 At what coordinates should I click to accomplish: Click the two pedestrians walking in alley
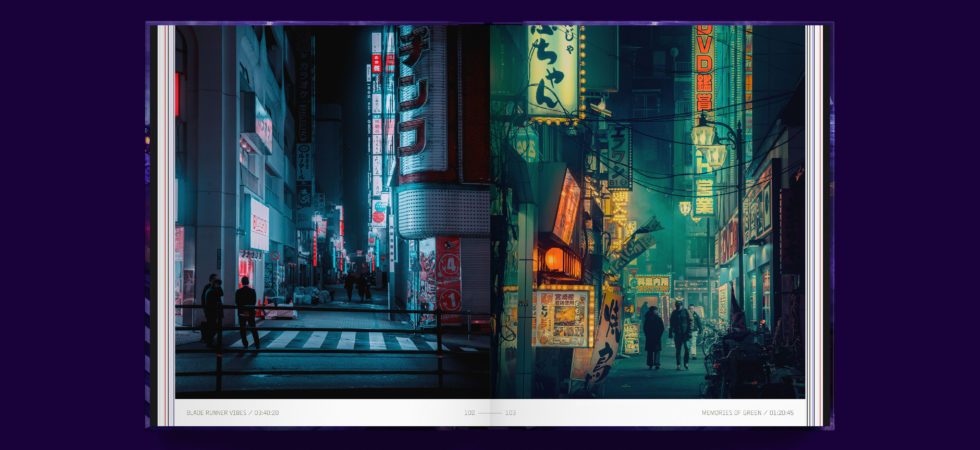pyautogui.click(x=667, y=335)
